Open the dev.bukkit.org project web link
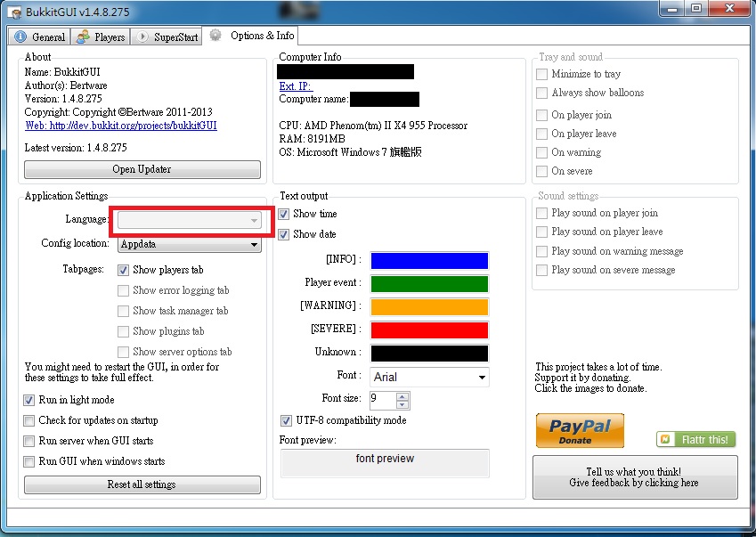The image size is (756, 537). 121,126
